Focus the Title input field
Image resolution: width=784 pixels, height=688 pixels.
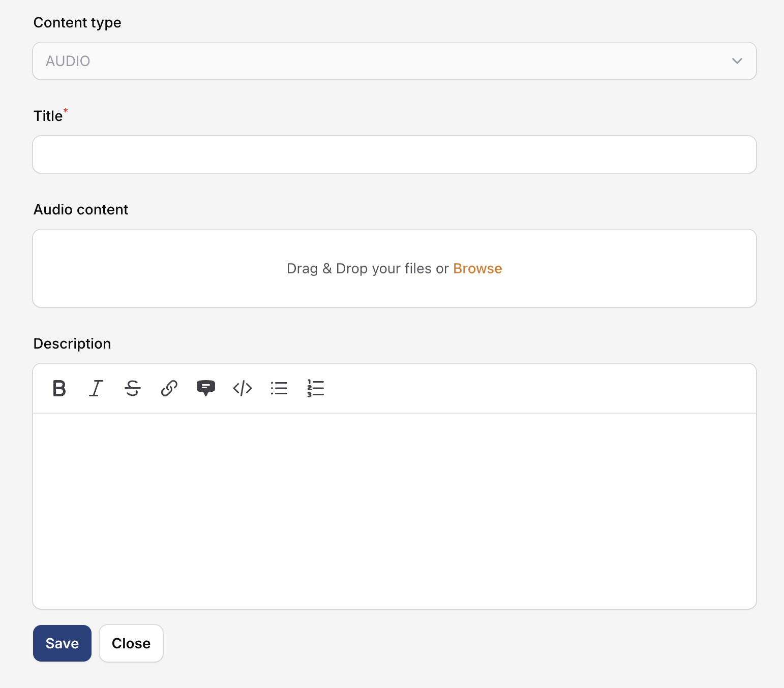(394, 154)
